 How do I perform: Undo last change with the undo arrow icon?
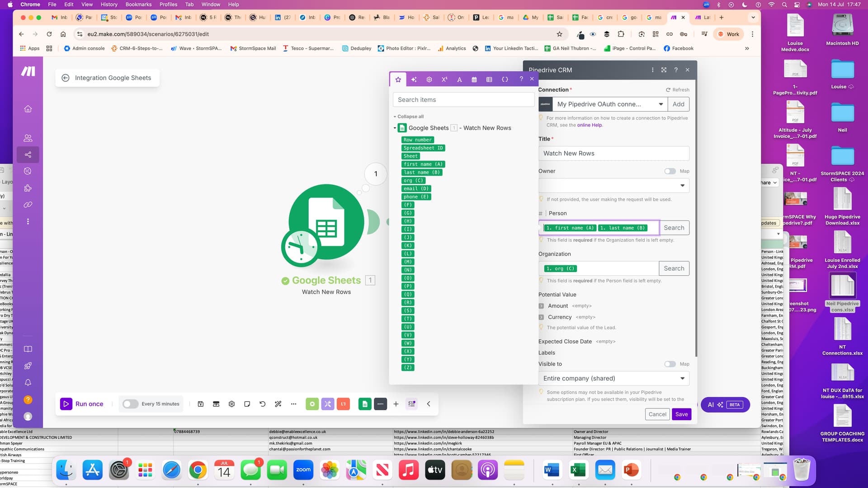click(263, 404)
